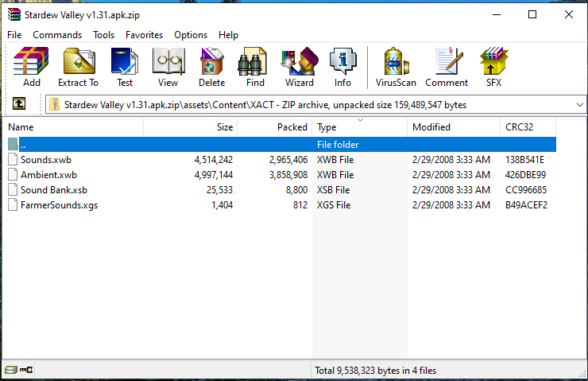588x381 pixels.
Task: Show archive Info
Action: point(342,67)
